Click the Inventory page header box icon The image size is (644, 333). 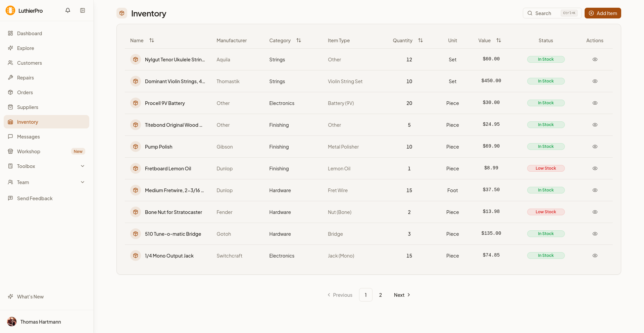tap(122, 13)
